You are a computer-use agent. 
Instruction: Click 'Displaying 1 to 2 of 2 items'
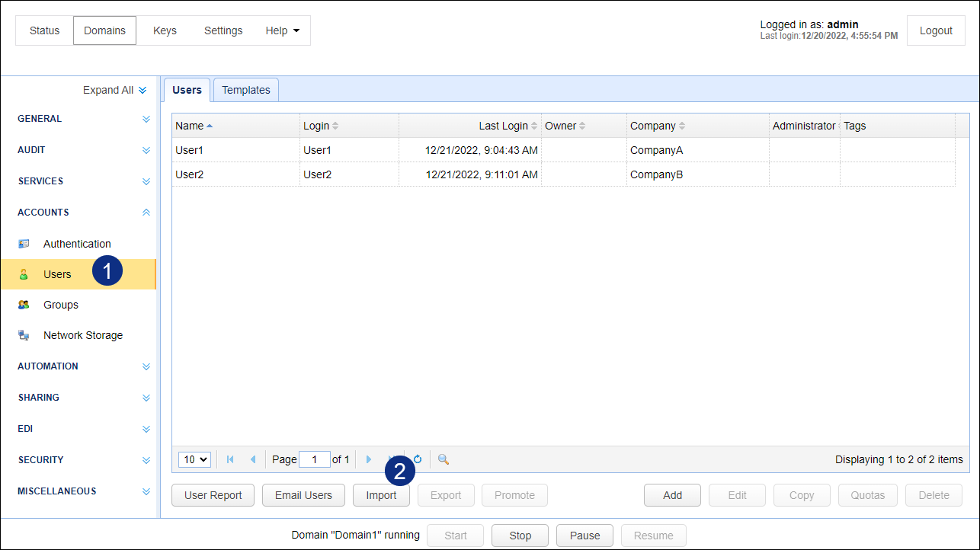coord(899,459)
